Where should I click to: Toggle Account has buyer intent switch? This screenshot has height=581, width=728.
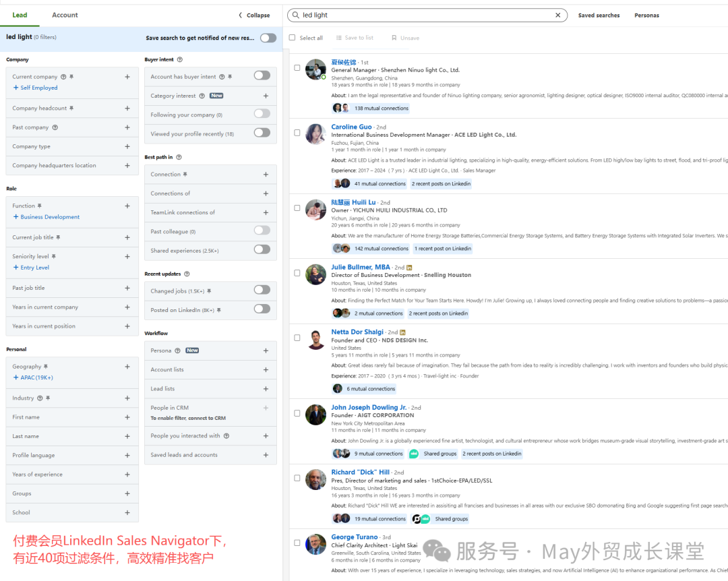262,75
